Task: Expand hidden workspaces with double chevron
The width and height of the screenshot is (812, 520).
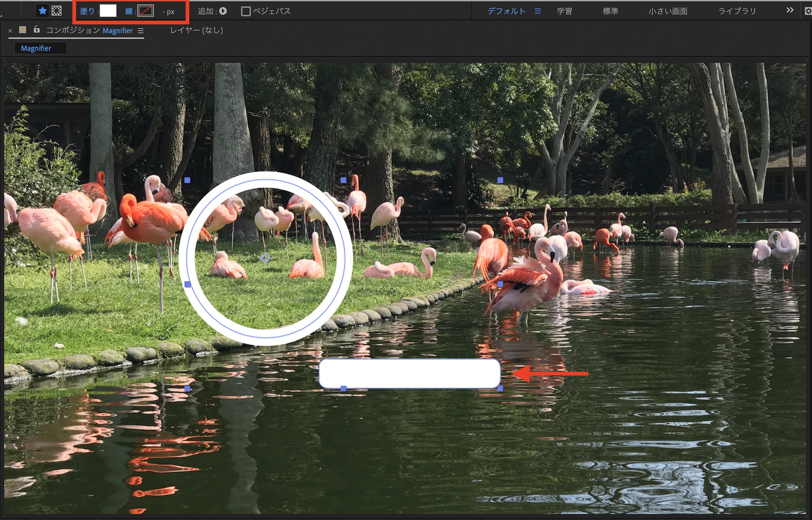Action: [789, 10]
